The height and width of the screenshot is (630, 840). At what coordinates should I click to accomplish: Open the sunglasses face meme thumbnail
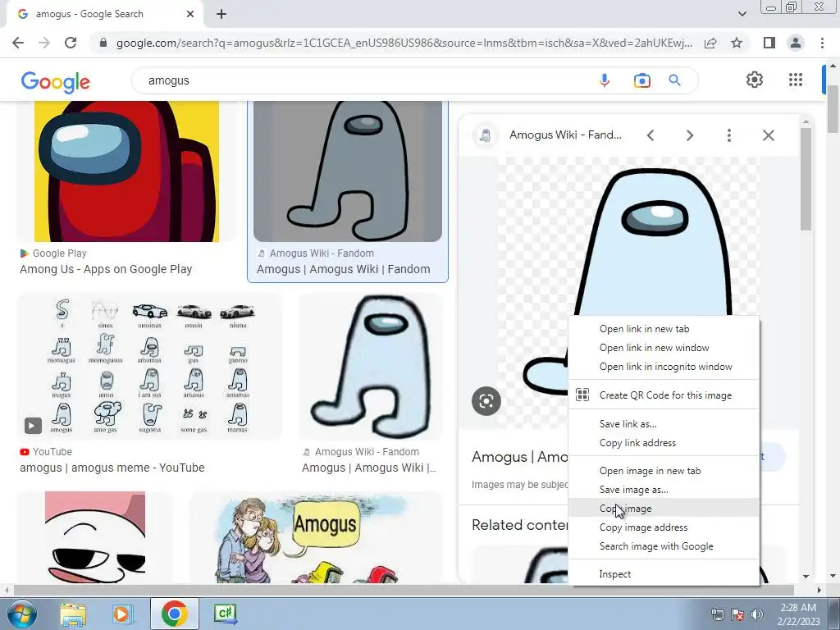pyautogui.click(x=95, y=537)
